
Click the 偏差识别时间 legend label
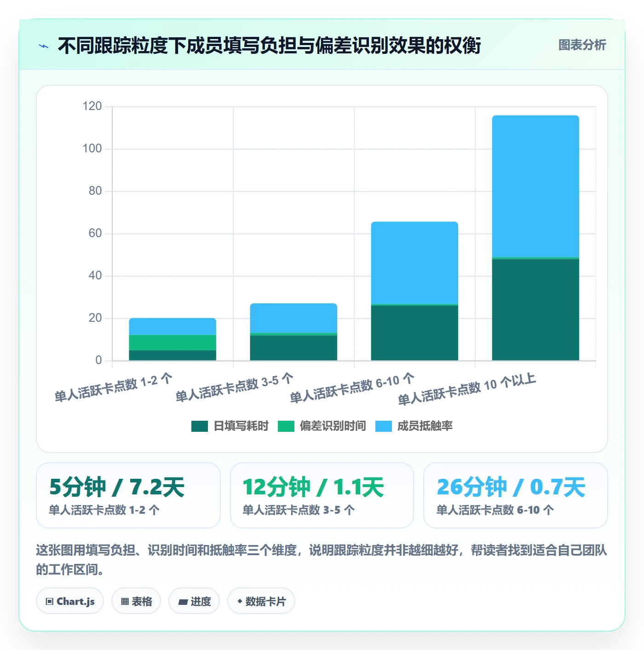point(333,426)
